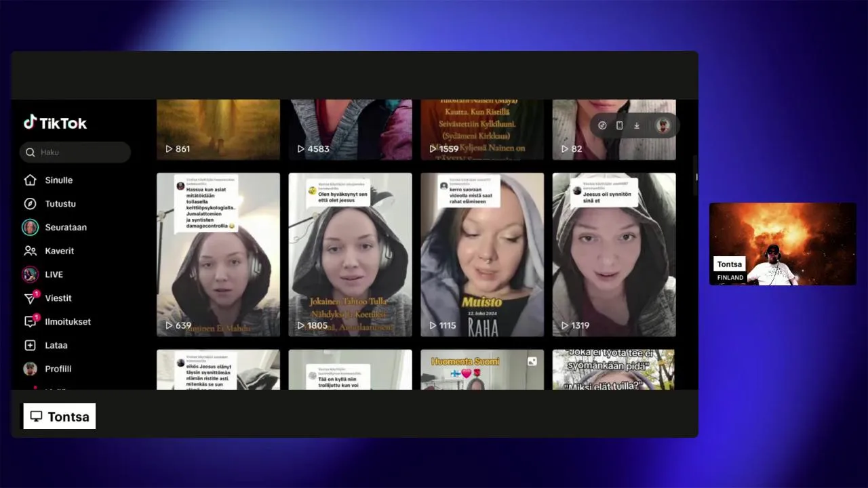Select Kaverit in sidebar
This screenshot has height=488, width=868.
(x=60, y=251)
